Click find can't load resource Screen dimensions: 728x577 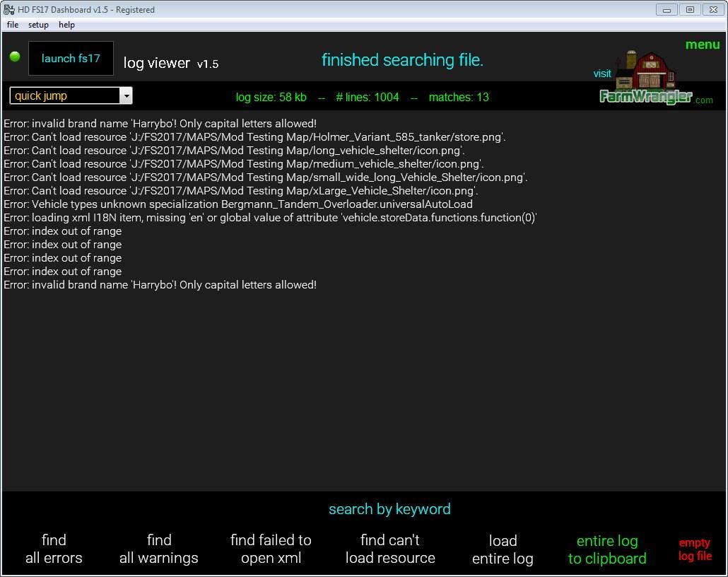(x=390, y=549)
